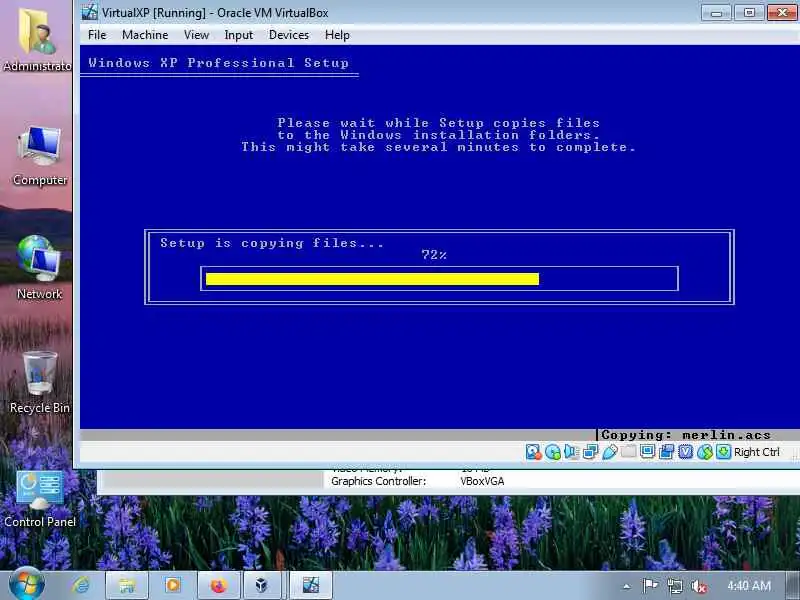
Task: Click the 4:40 AM taskbar clock
Action: [748, 586]
